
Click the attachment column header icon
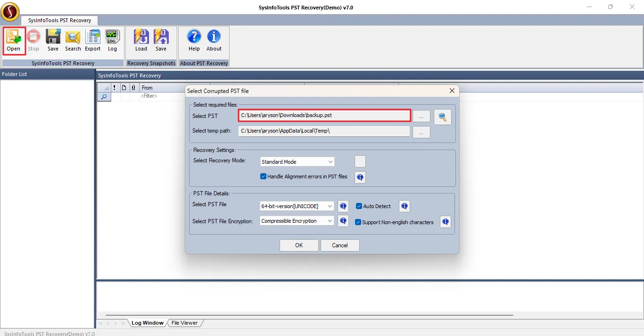(x=133, y=88)
